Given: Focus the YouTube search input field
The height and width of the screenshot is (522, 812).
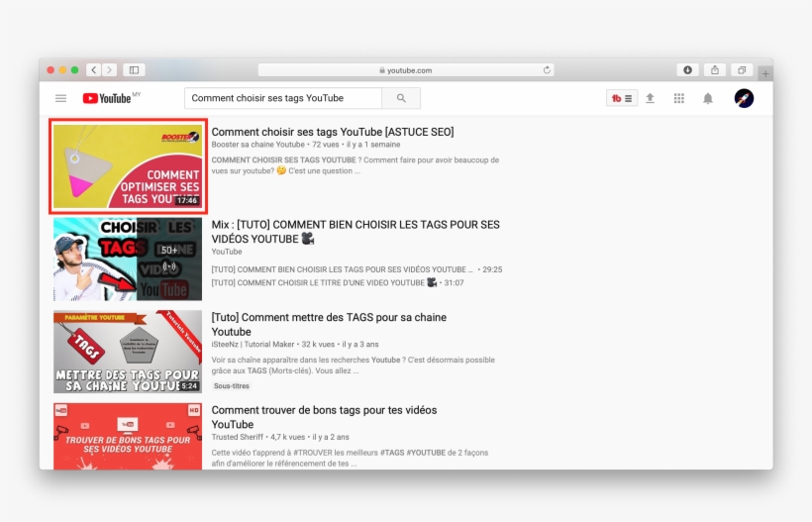Looking at the screenshot, I should click(x=283, y=98).
